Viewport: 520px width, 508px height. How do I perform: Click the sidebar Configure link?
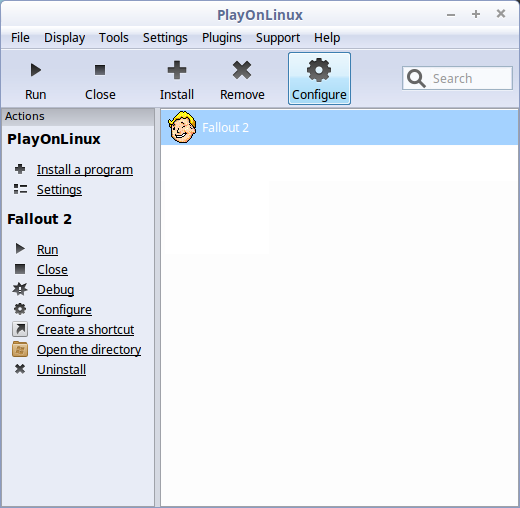(64, 310)
